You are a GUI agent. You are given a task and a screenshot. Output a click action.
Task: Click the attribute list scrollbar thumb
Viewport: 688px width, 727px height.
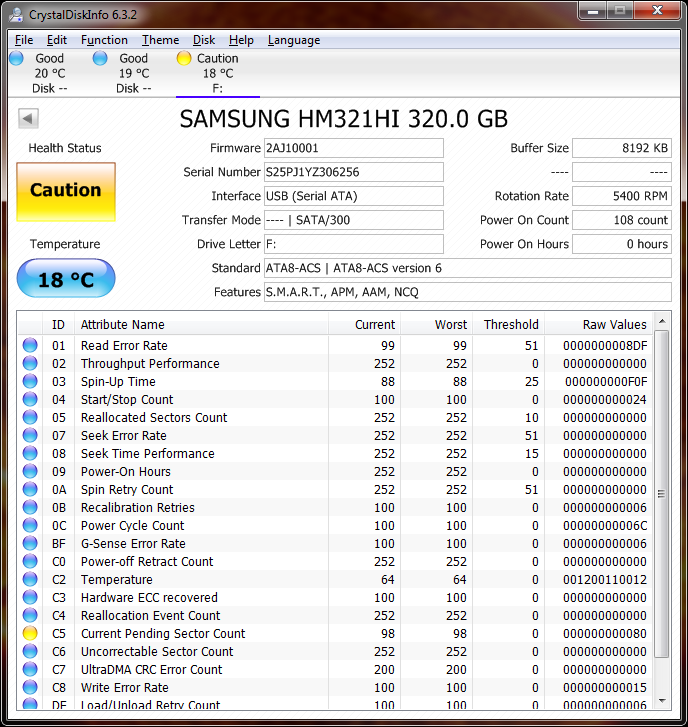tap(662, 493)
